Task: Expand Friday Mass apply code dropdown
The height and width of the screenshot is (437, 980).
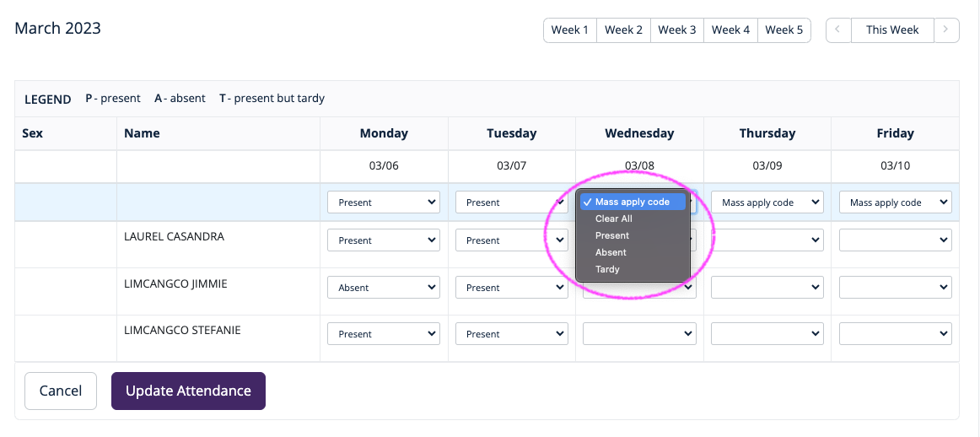Action: tap(895, 202)
